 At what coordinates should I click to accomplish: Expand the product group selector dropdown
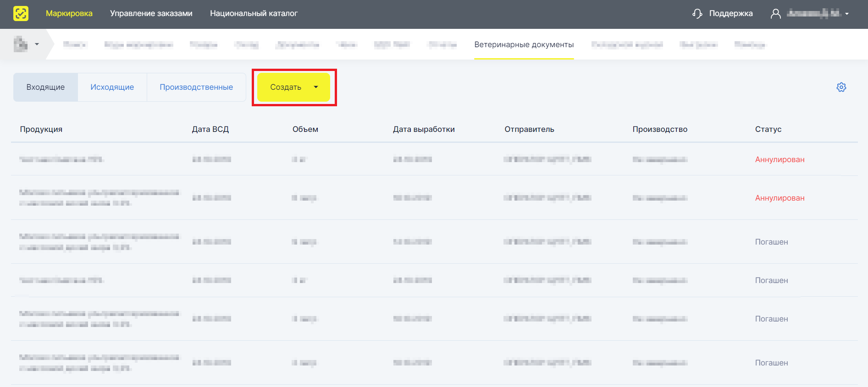pos(37,44)
